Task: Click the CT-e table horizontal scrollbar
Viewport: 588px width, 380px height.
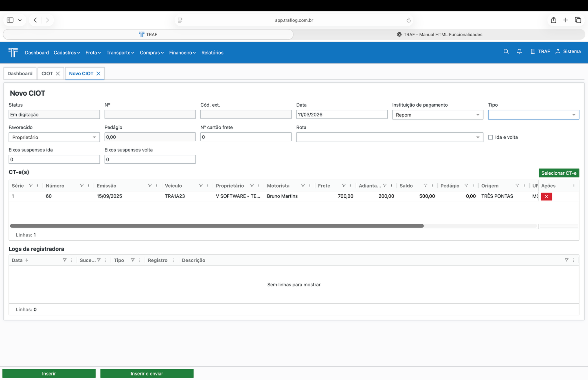Action: [x=217, y=226]
